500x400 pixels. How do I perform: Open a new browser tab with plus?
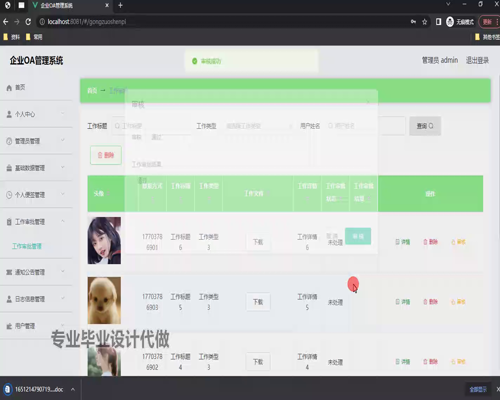click(120, 5)
